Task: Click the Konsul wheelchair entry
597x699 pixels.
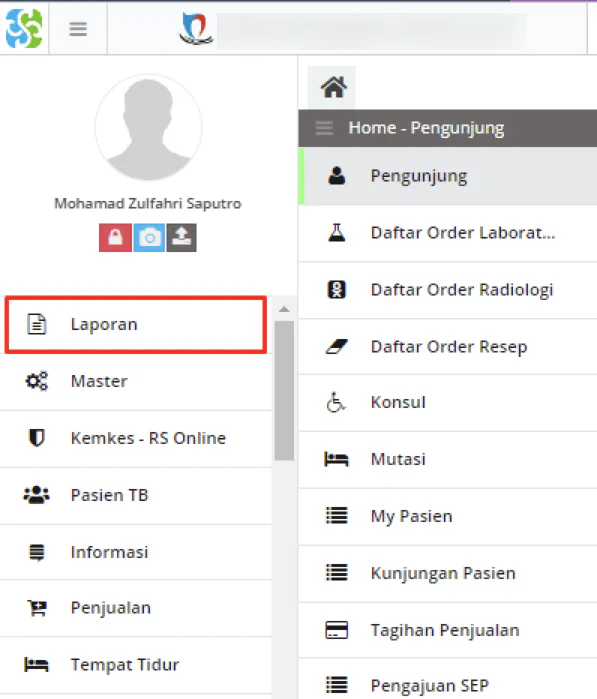Action: click(x=448, y=403)
